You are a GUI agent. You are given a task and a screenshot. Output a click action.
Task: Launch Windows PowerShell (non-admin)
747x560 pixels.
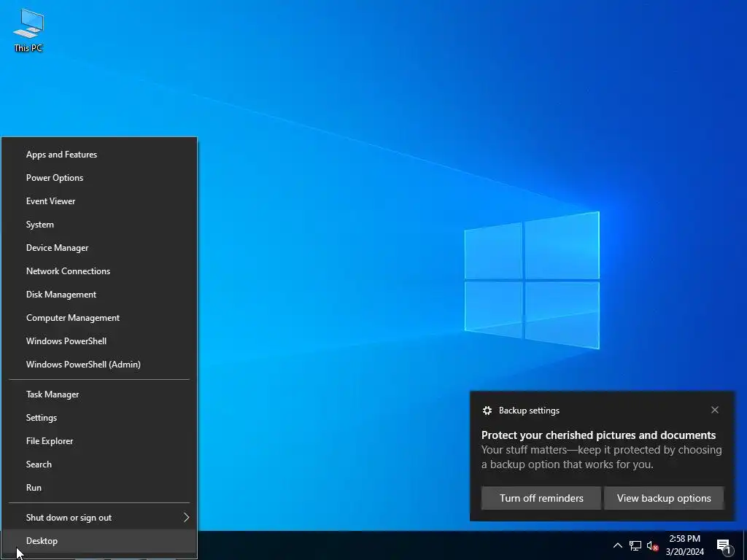99,341
